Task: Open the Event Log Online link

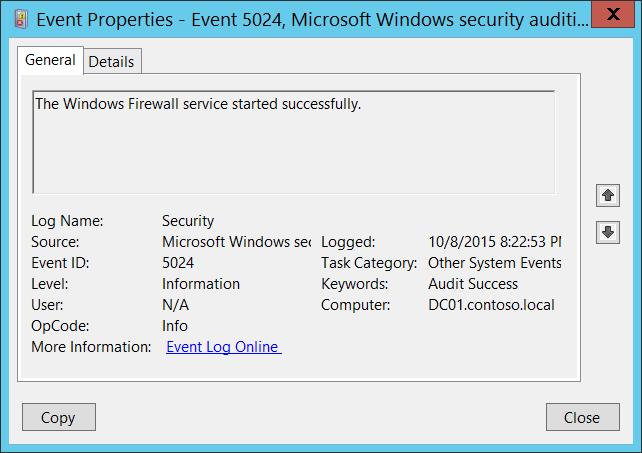Action: 223,347
